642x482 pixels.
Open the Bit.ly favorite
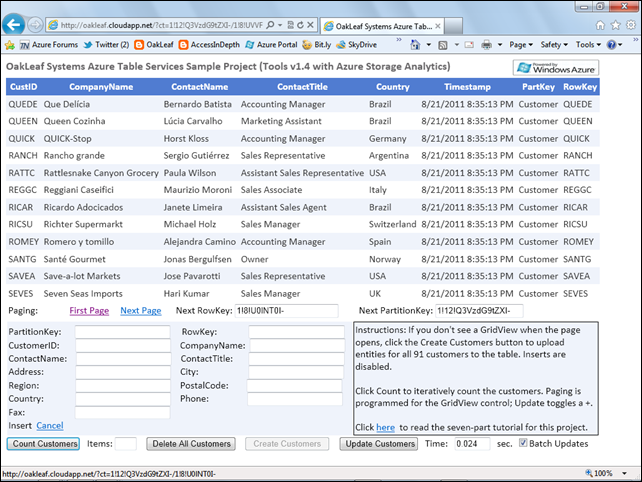[316, 45]
